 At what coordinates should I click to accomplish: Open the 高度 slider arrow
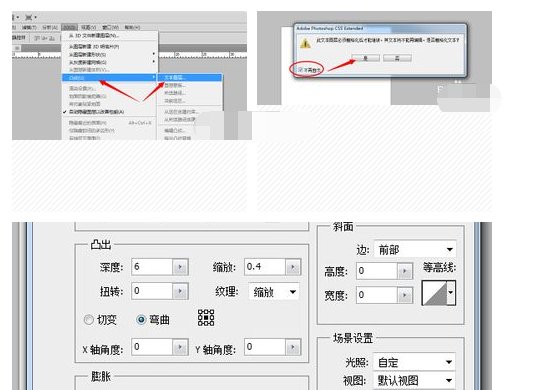pyautogui.click(x=405, y=271)
